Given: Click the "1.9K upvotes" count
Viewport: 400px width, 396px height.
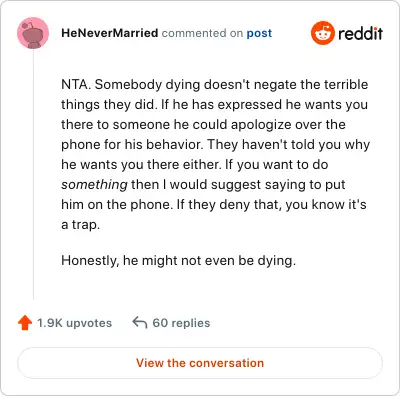Looking at the screenshot, I should [74, 323].
